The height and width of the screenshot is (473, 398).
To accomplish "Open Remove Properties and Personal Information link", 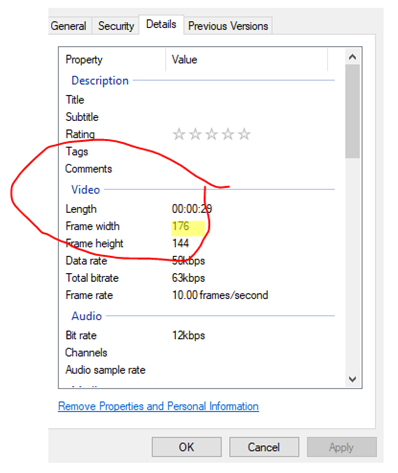I will pos(158,406).
